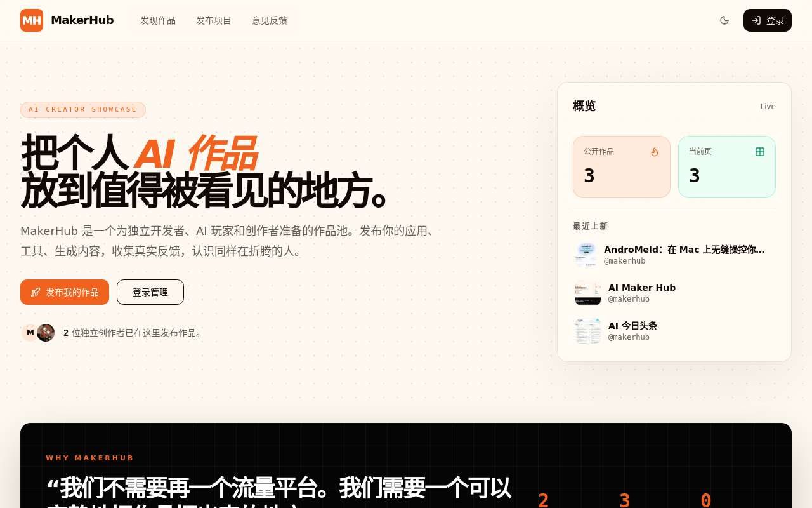Open the 发布项目 nav item
The width and height of the screenshot is (812, 508).
pos(214,20)
